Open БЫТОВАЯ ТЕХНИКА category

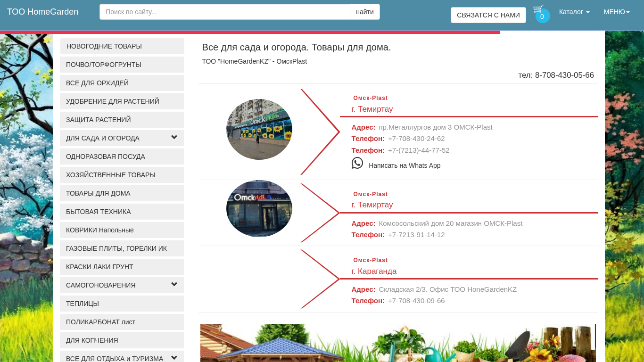pyautogui.click(x=122, y=212)
